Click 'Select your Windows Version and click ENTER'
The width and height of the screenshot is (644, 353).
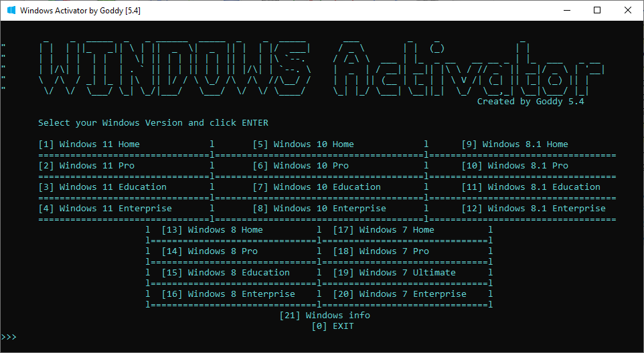click(x=153, y=122)
